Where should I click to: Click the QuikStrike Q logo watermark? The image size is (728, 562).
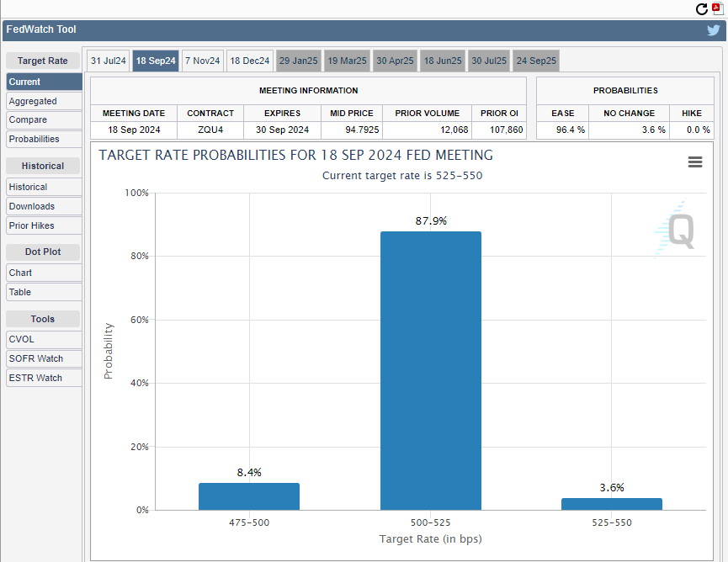676,229
